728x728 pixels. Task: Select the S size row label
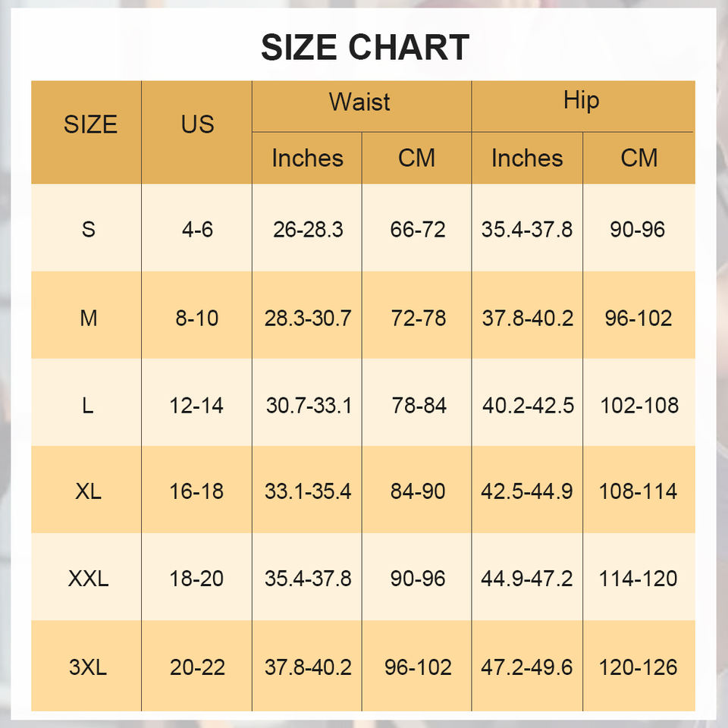tap(89, 229)
